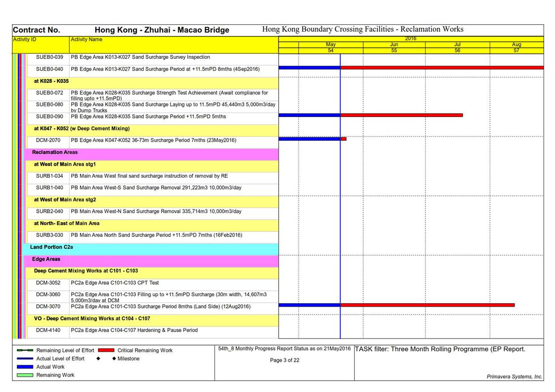555x392 pixels.
Task: Click month number 57 in timescale
Action: 516,50
